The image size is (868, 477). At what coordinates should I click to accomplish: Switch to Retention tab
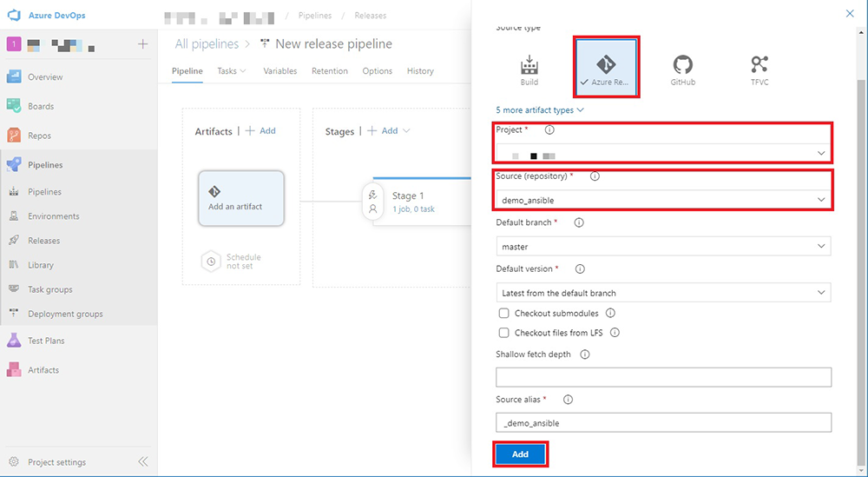pos(330,71)
